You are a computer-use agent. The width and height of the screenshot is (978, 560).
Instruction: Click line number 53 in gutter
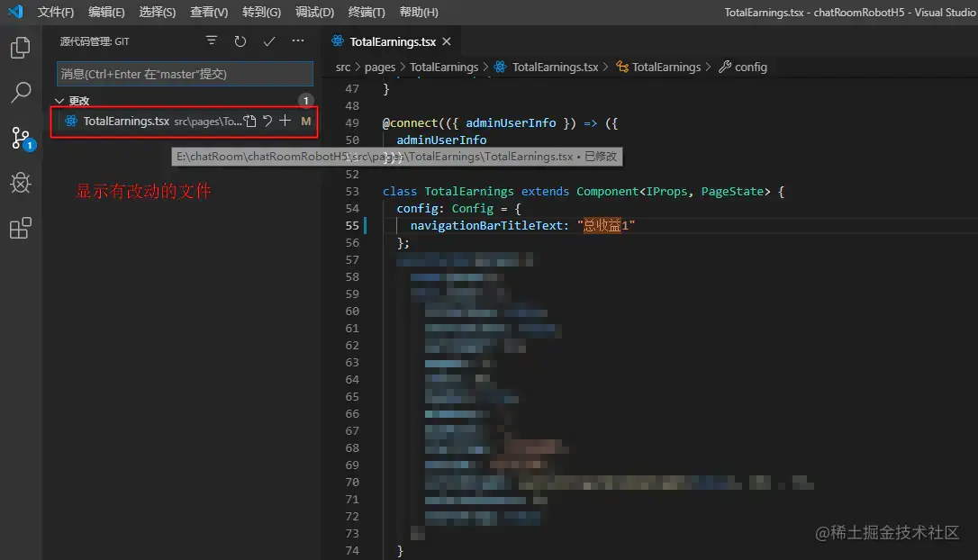tap(352, 192)
